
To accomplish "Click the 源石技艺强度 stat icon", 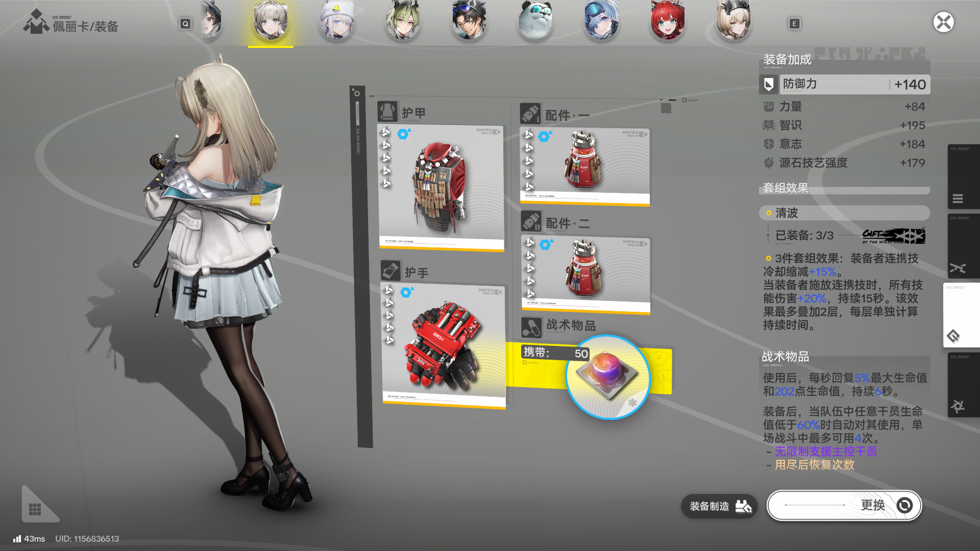I will [769, 163].
